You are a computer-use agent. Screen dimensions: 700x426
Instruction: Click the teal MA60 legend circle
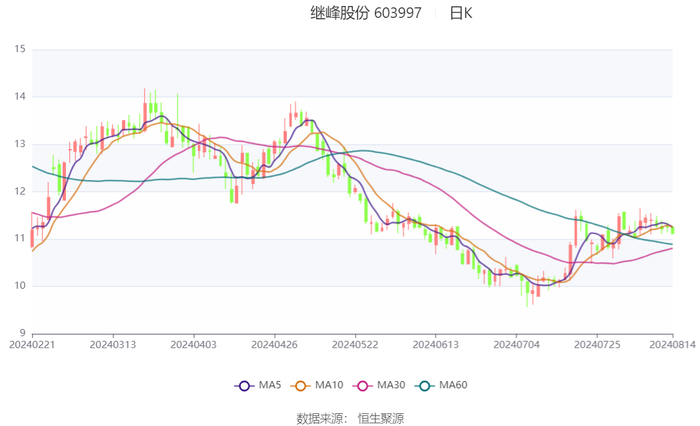click(x=425, y=386)
